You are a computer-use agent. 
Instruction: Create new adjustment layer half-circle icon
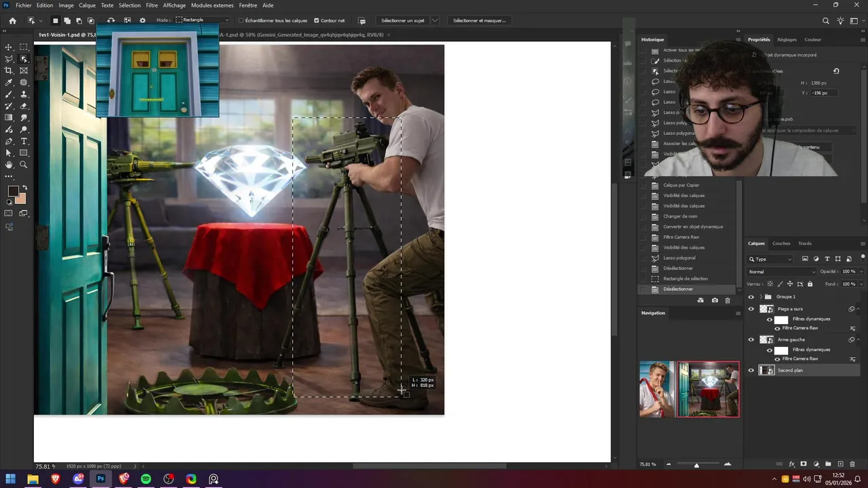(x=816, y=464)
